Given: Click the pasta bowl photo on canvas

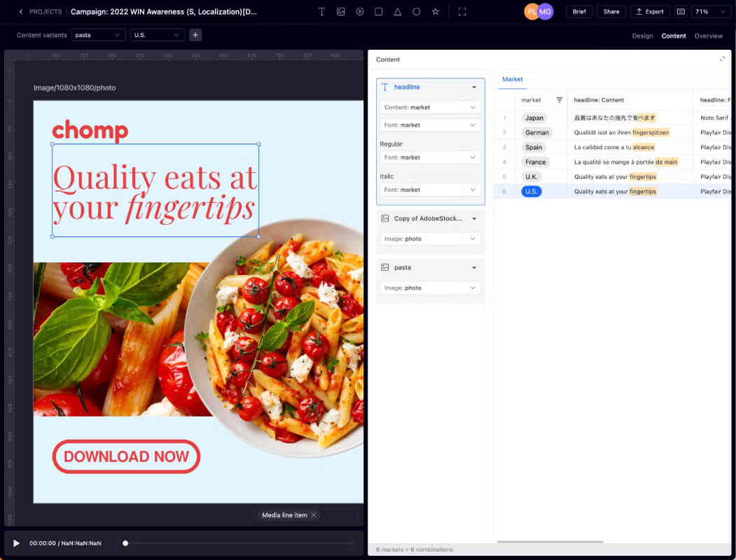Looking at the screenshot, I should (x=275, y=337).
